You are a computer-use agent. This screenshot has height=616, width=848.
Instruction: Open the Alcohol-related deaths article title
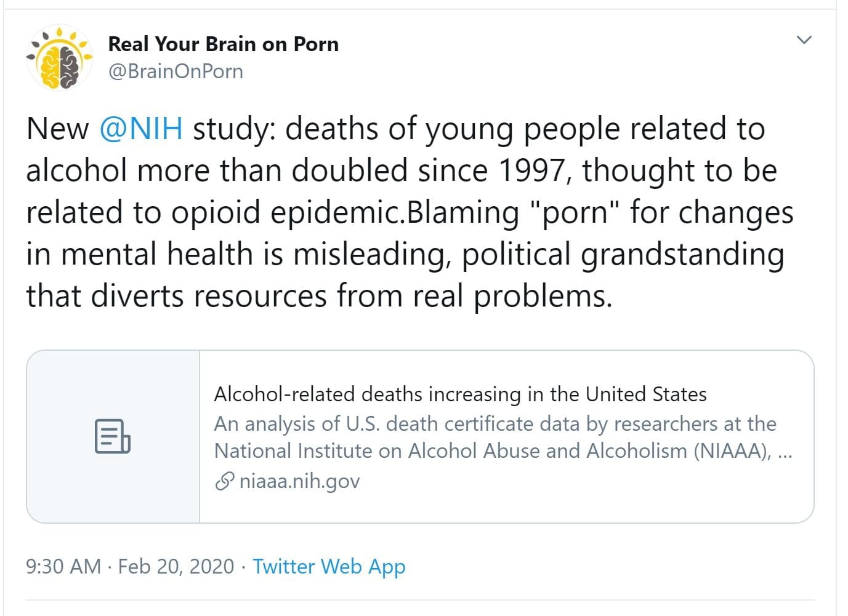(x=460, y=394)
